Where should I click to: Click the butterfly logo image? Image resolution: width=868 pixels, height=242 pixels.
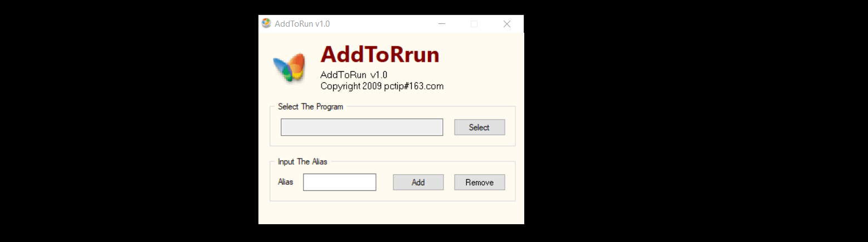point(289,67)
